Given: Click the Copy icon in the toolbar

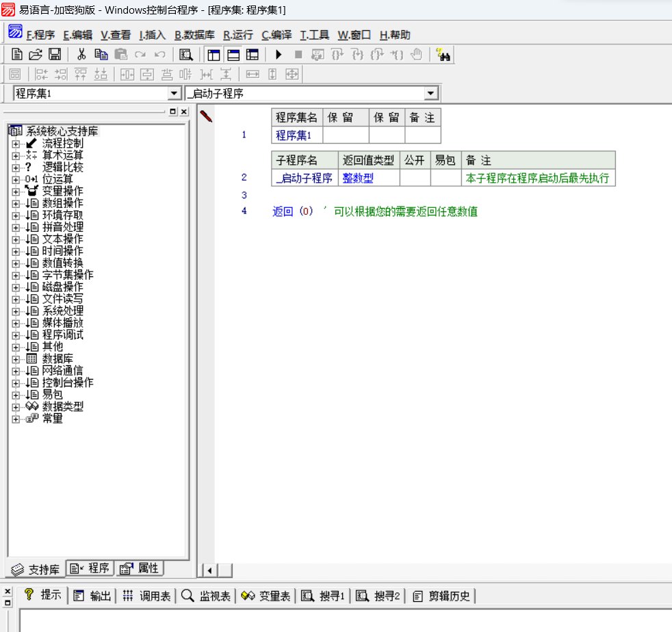Looking at the screenshot, I should coord(101,55).
